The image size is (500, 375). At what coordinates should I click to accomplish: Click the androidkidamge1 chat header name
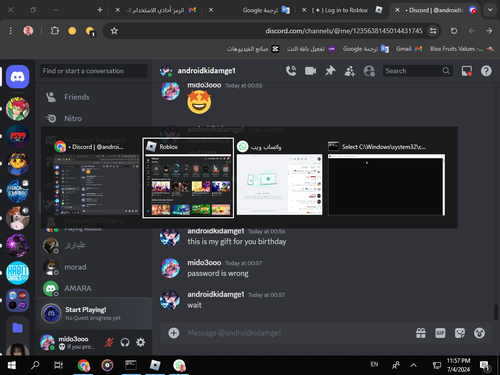tap(206, 71)
